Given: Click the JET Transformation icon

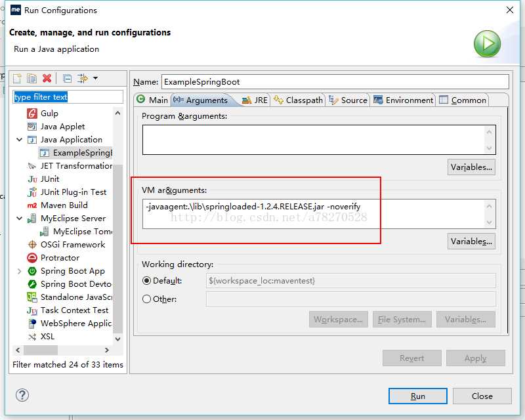Looking at the screenshot, I should point(32,166).
